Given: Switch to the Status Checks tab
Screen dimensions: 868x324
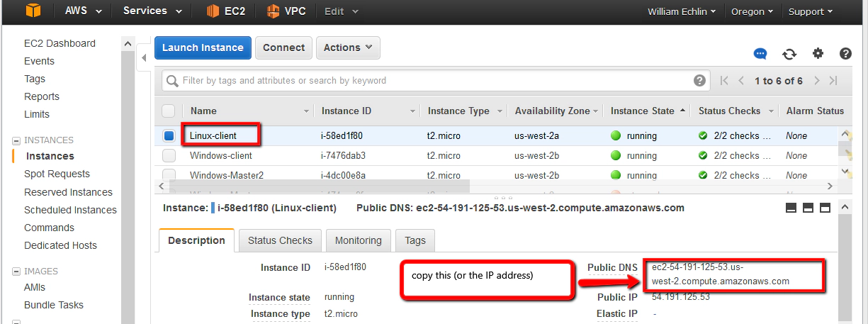Looking at the screenshot, I should click(x=281, y=240).
